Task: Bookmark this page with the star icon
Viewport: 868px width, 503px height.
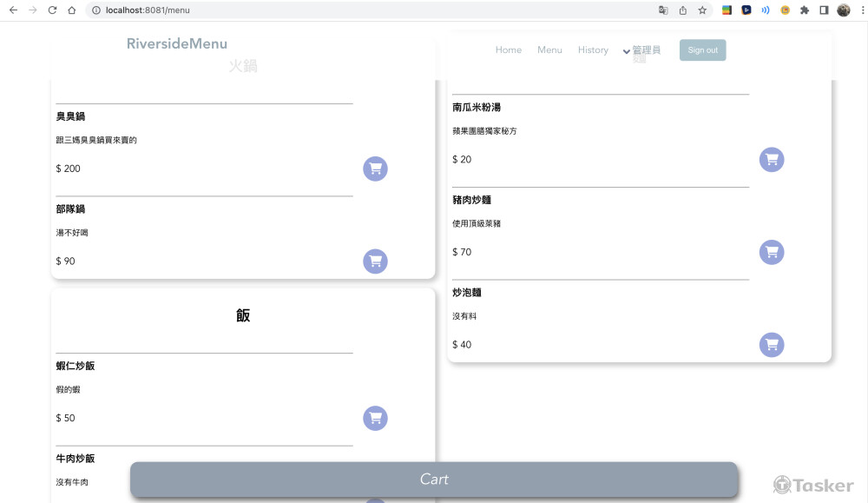Action: pos(702,10)
